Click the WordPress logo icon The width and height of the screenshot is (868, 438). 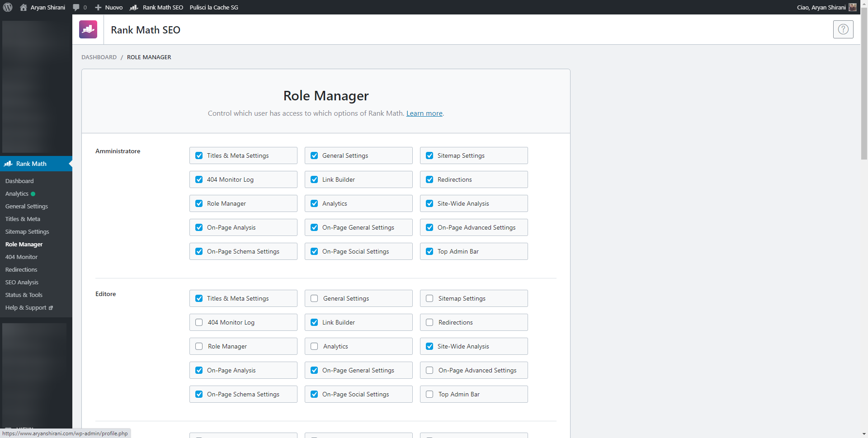point(8,7)
